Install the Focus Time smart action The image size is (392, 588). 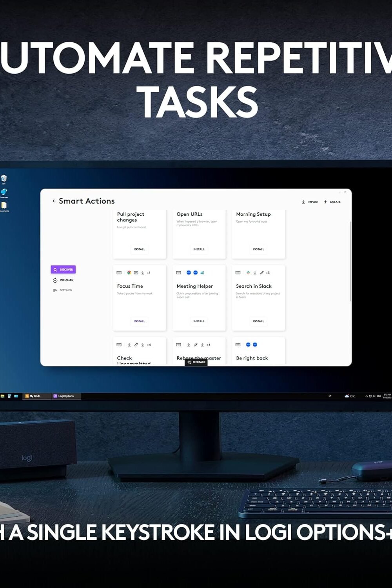[139, 321]
